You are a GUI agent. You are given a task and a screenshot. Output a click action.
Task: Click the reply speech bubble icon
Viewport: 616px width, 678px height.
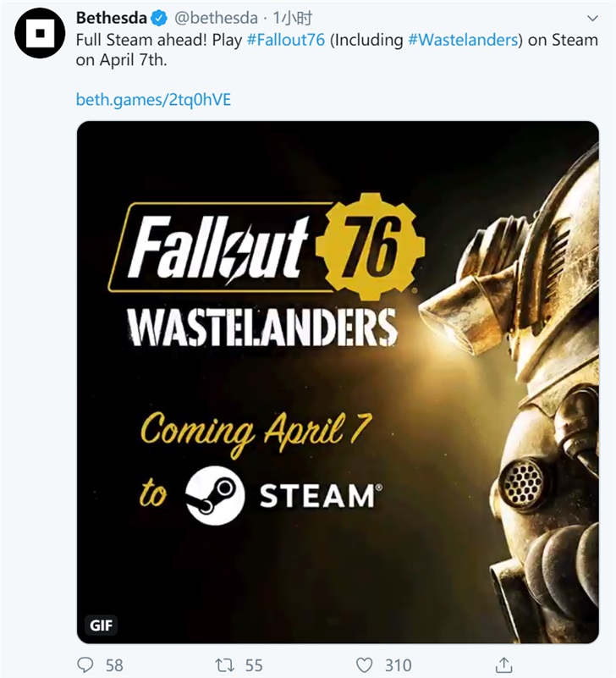tap(85, 665)
